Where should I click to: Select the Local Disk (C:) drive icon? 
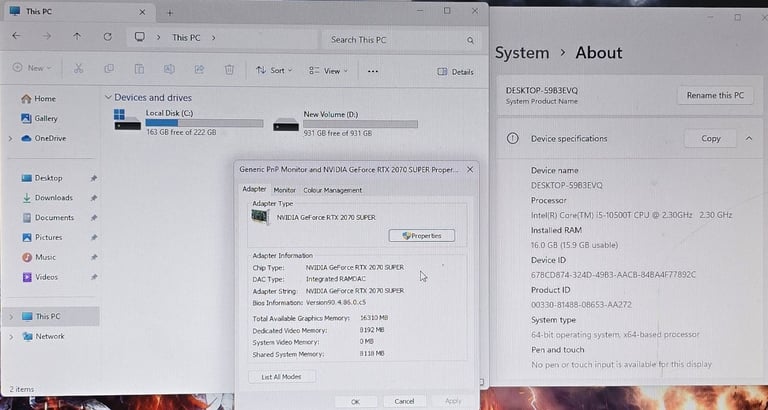[127, 120]
